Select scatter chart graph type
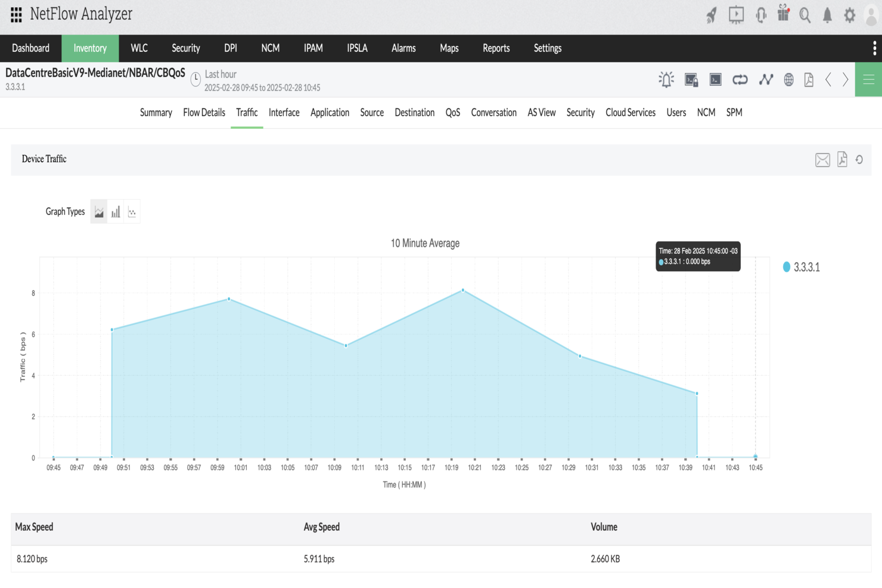The height and width of the screenshot is (588, 882). coord(132,211)
